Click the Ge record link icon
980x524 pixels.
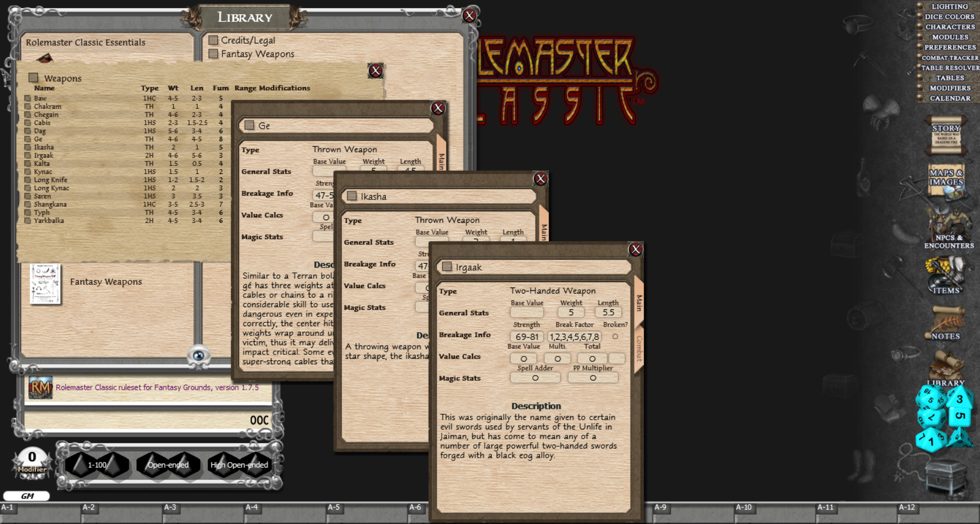click(x=249, y=125)
